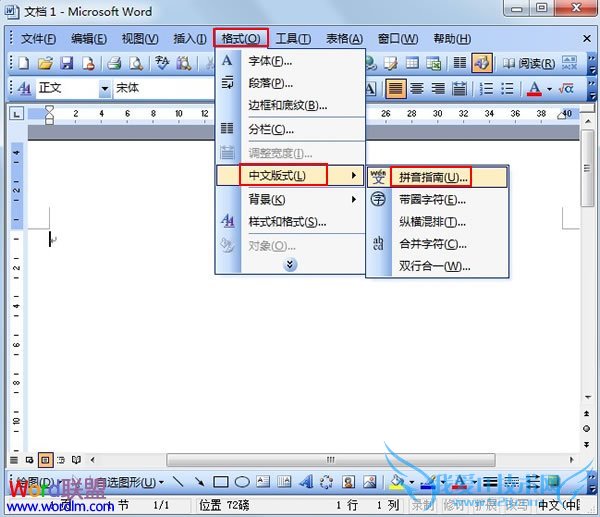Switch to Reading Layout view icon
The width and height of the screenshot is (600, 517).
point(77,460)
